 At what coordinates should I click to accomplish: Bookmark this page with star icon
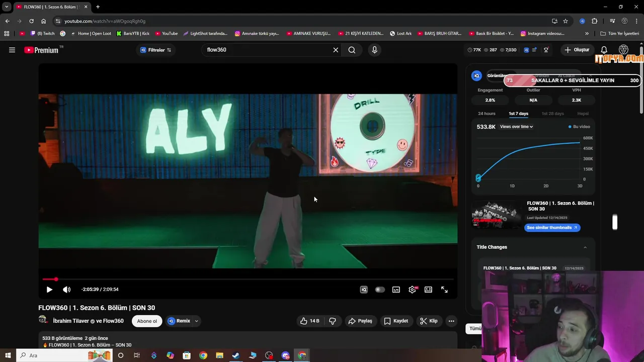[x=566, y=21]
